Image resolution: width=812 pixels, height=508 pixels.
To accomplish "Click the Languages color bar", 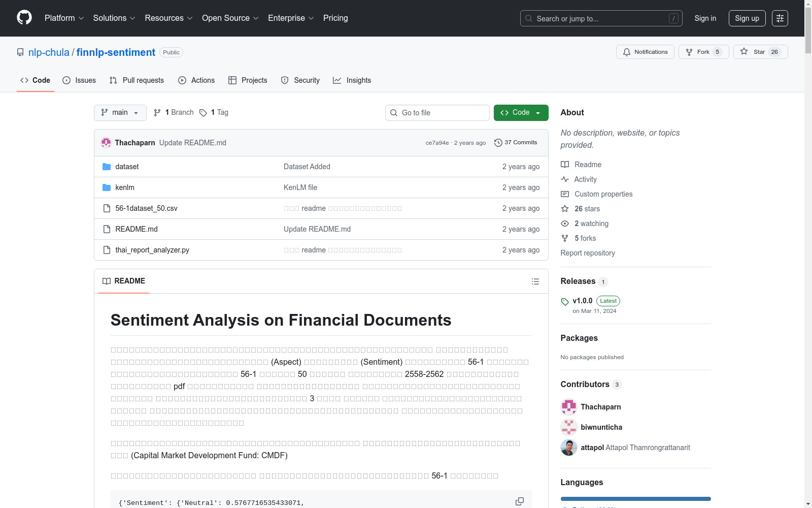I will point(636,499).
